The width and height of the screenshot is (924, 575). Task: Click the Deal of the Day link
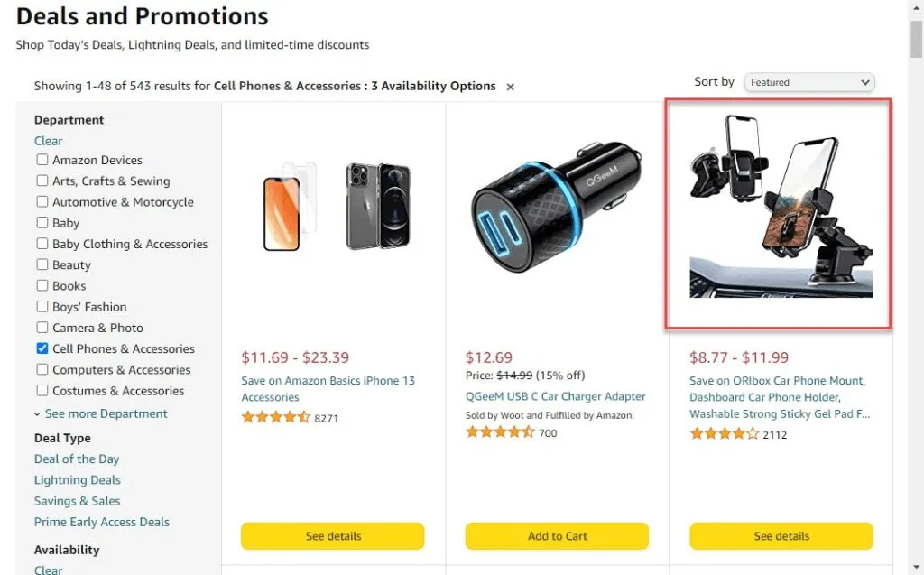[x=77, y=459]
